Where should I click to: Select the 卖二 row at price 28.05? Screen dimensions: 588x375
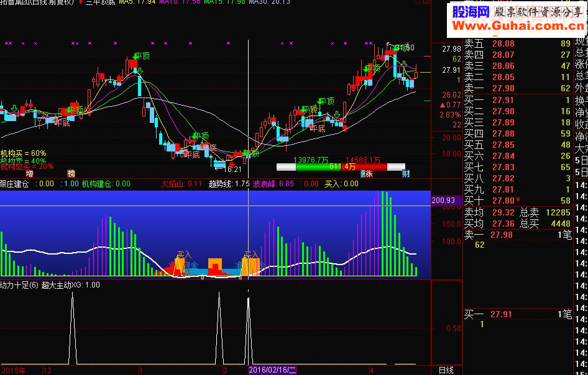[518, 78]
